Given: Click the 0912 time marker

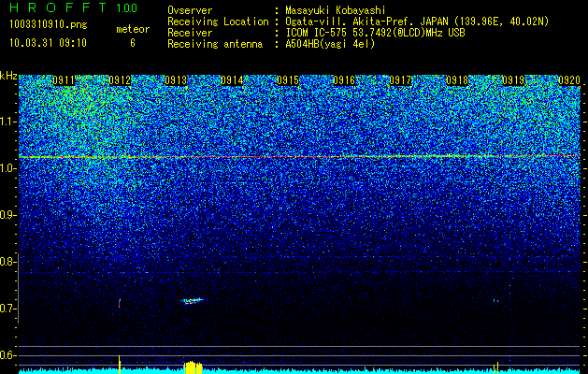Looking at the screenshot, I should [120, 80].
